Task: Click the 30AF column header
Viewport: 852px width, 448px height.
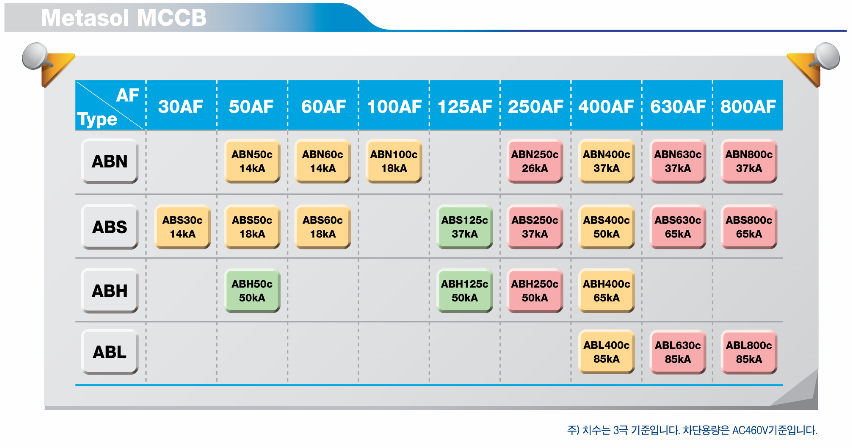Action: point(181,106)
